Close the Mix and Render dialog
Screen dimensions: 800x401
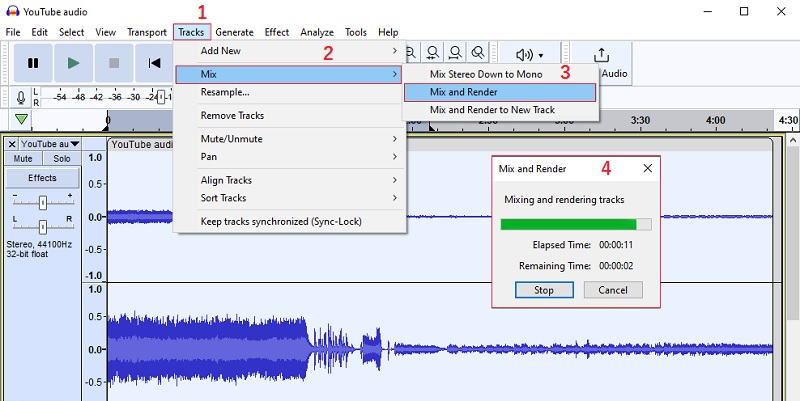tap(647, 168)
